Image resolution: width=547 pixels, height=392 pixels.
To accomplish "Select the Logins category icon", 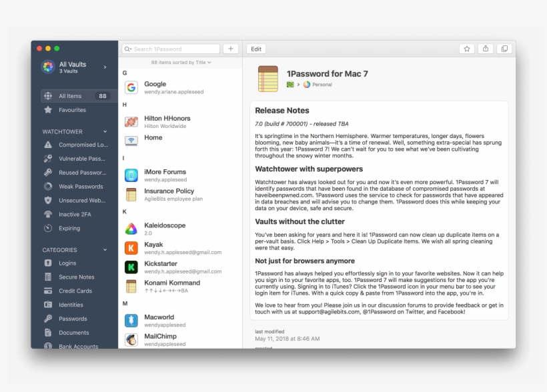I will point(48,263).
